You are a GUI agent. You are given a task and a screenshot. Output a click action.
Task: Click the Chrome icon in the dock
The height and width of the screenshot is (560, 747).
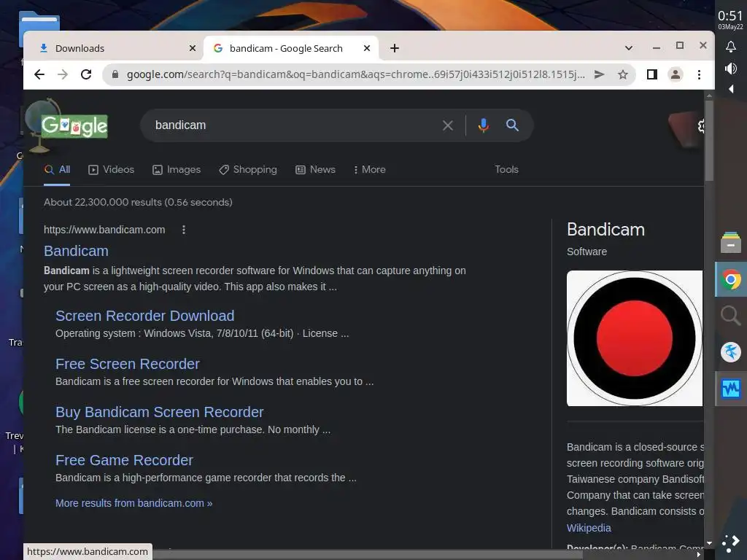731,279
